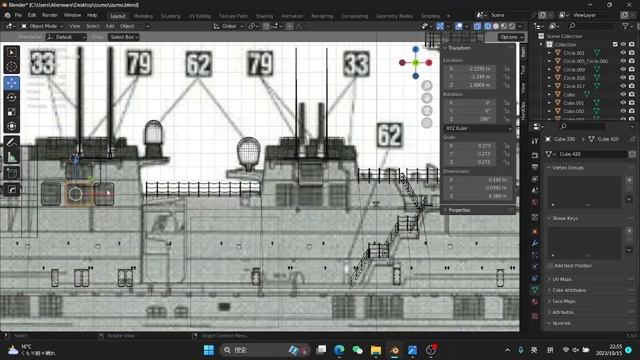Hide the Cube object via its eye icon
Image resolution: width=640 pixels, height=360 pixels.
coord(623,94)
